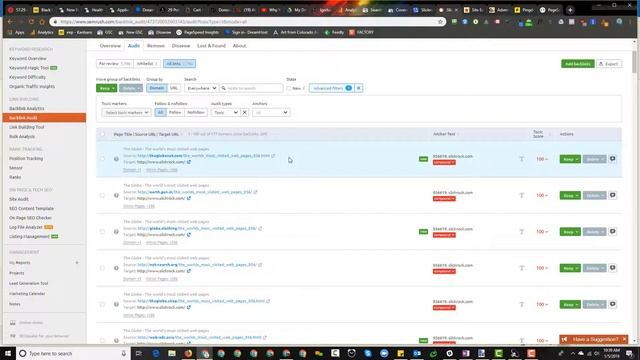
Task: Bookmark page with the star icon
Action: (x=440, y=22)
